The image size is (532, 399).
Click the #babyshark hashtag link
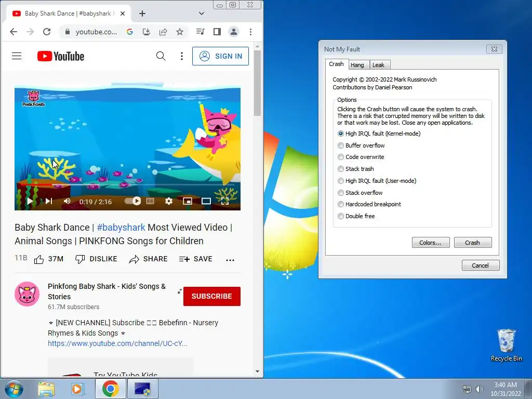coord(121,228)
